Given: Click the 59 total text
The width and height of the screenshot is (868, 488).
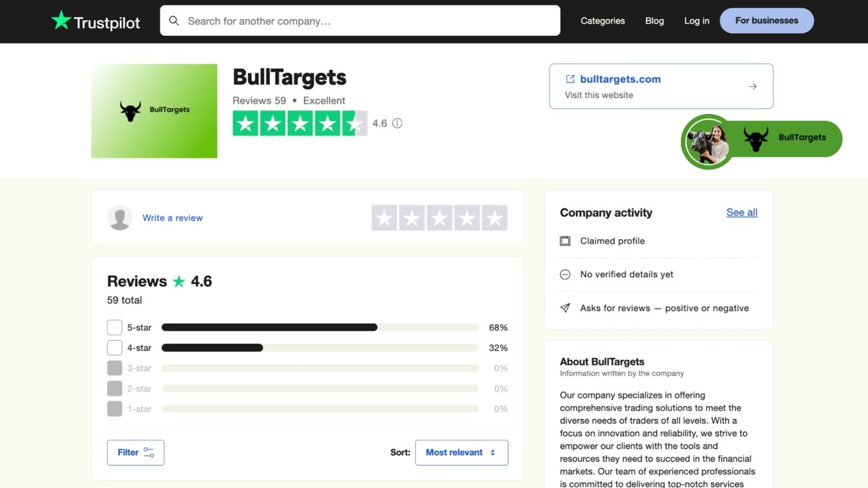Looking at the screenshot, I should 124,300.
